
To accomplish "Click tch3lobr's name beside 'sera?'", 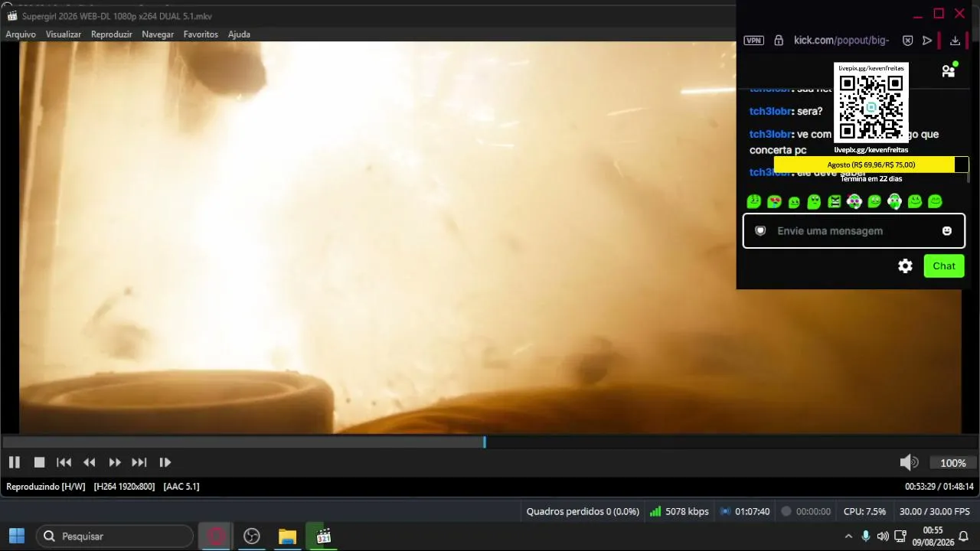I will 770,111.
